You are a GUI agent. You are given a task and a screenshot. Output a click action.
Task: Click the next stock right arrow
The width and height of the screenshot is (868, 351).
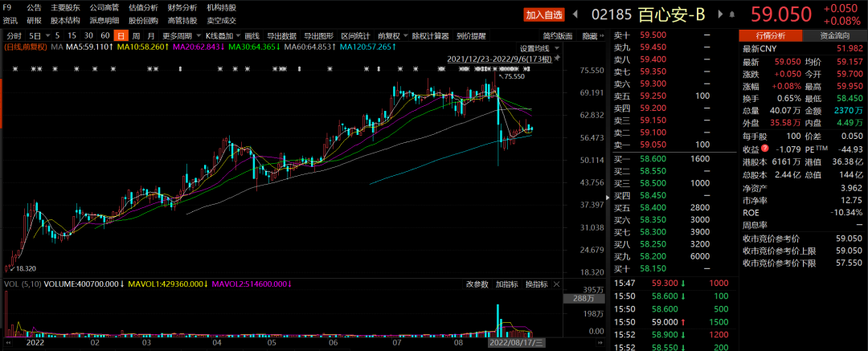coord(720,14)
